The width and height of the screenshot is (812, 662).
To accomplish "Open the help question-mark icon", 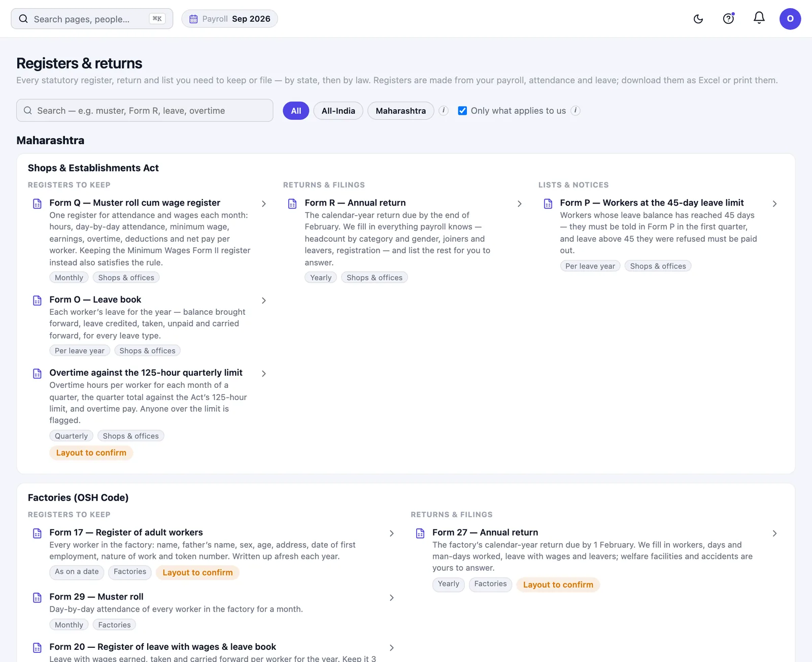I will (x=728, y=19).
